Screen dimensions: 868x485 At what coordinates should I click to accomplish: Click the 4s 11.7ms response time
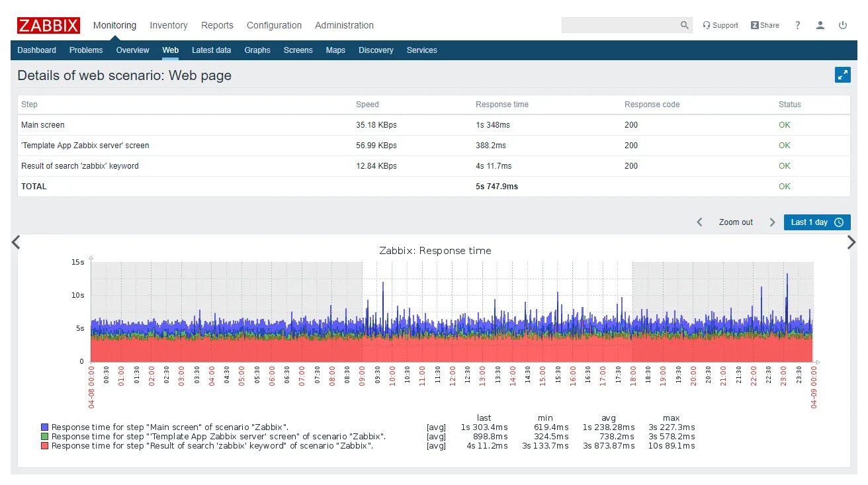(494, 166)
